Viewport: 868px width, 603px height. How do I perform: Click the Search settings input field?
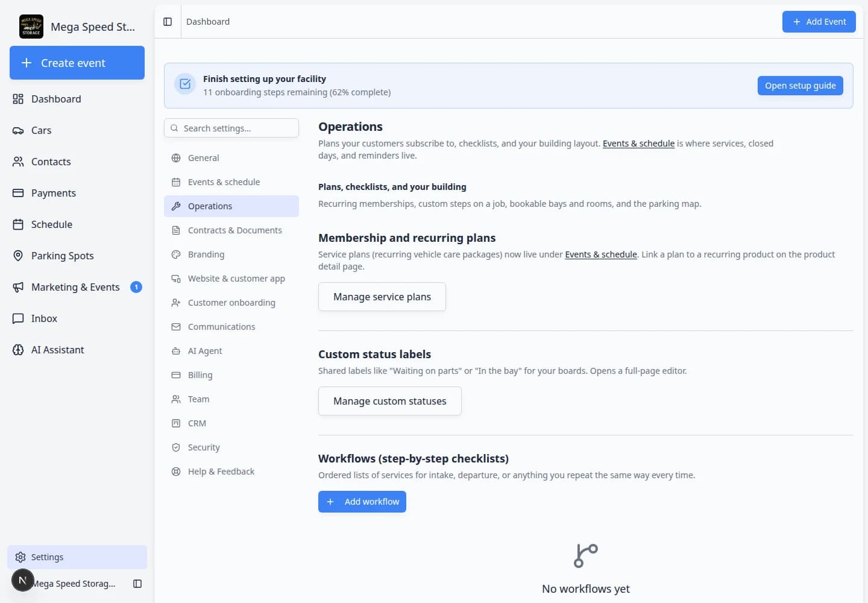point(231,128)
